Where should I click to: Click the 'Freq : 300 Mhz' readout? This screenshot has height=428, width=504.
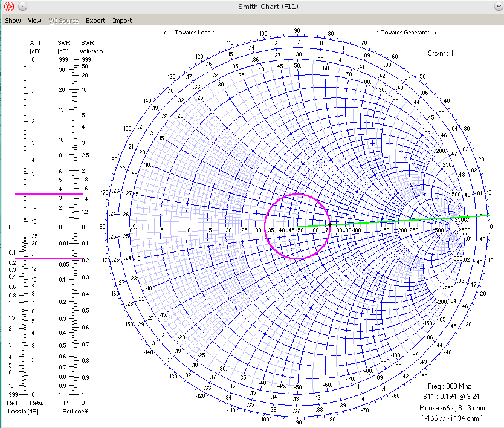point(450,386)
